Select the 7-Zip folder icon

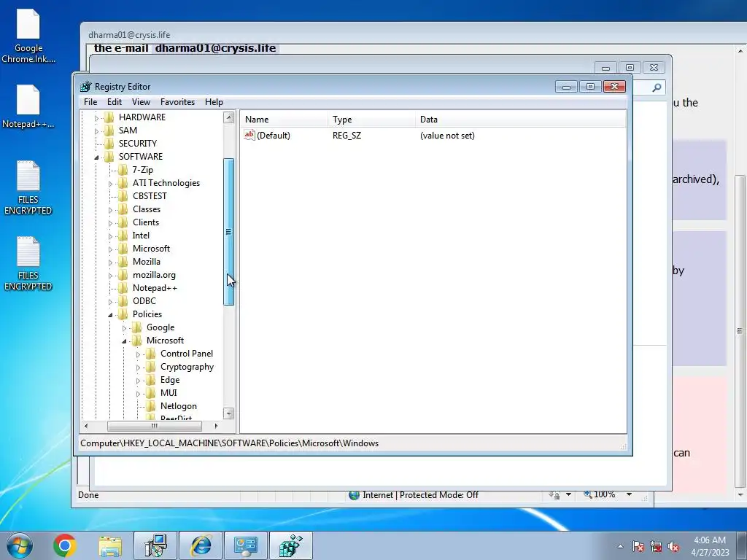click(x=123, y=169)
